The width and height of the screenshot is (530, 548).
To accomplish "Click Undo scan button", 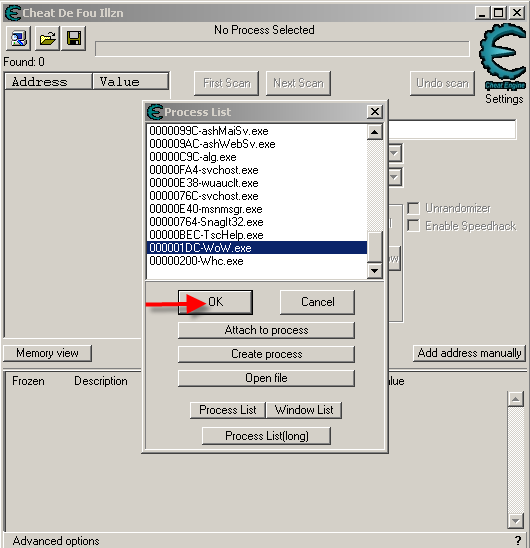I will click(442, 83).
